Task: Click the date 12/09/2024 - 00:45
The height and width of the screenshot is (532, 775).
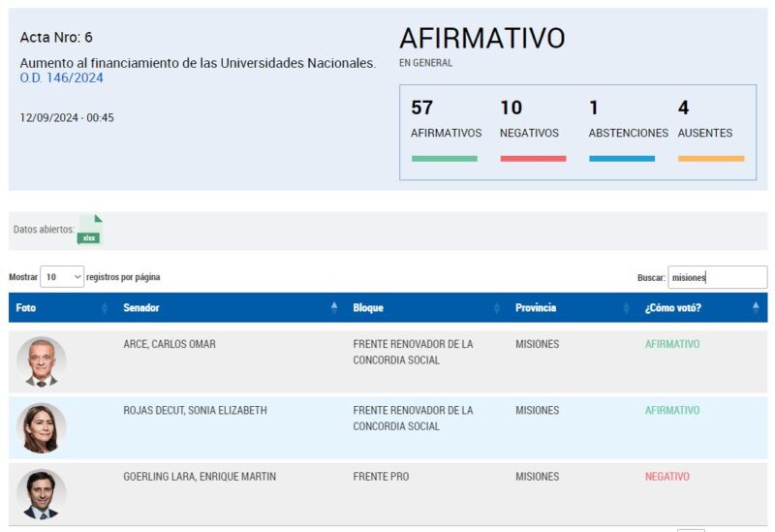Action: click(x=67, y=117)
